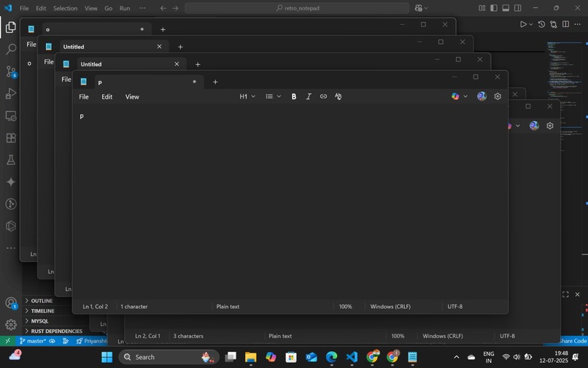Open the Edit menu in front Notepad
Image resolution: width=588 pixels, height=368 pixels.
pos(107,97)
